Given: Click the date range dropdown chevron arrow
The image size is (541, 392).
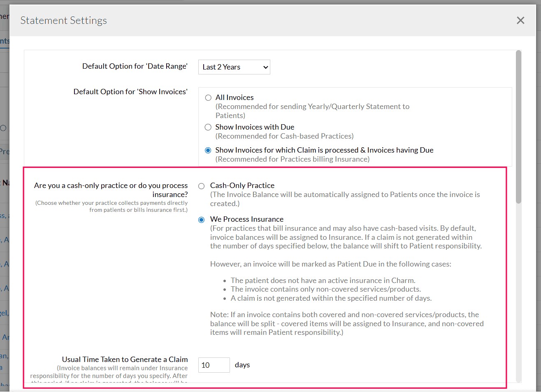Looking at the screenshot, I should coord(265,67).
